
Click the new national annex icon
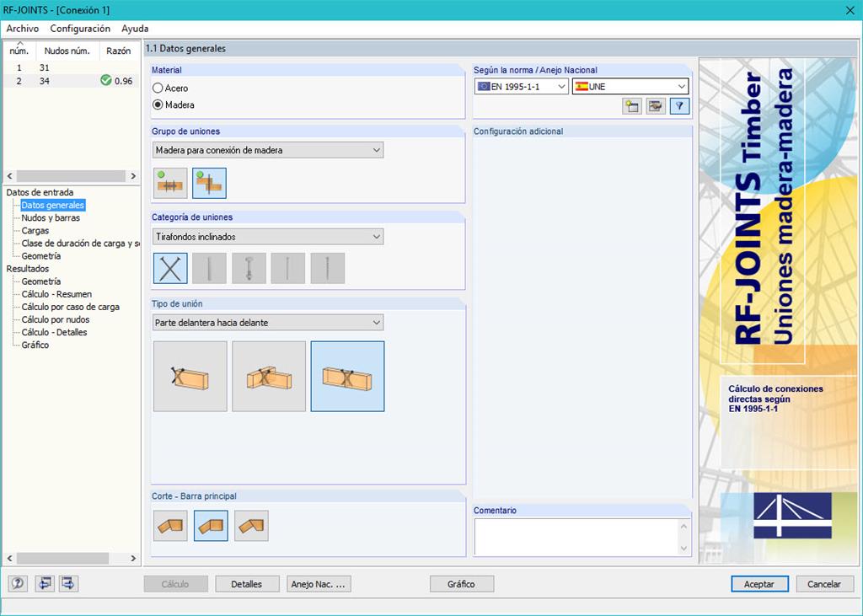(x=632, y=106)
